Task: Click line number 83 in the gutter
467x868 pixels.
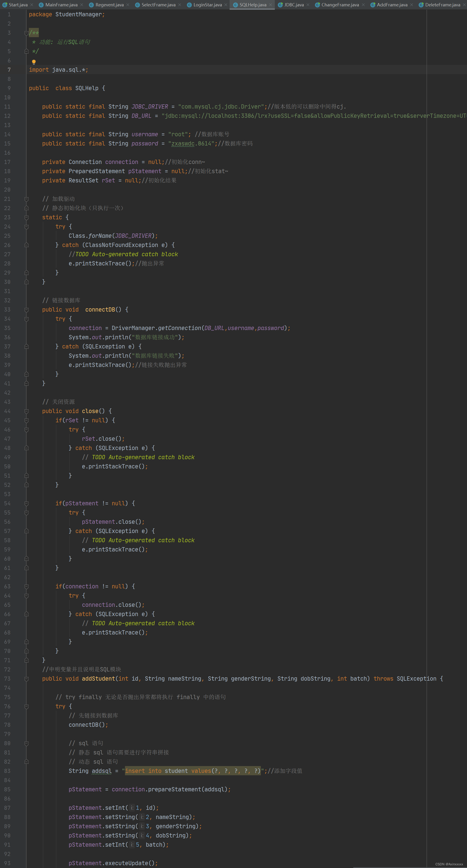Action: coord(7,771)
